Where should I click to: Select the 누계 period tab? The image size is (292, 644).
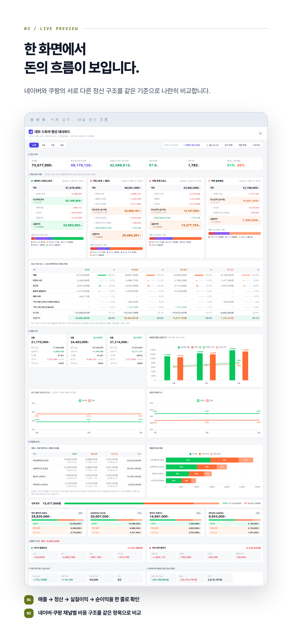[34, 145]
